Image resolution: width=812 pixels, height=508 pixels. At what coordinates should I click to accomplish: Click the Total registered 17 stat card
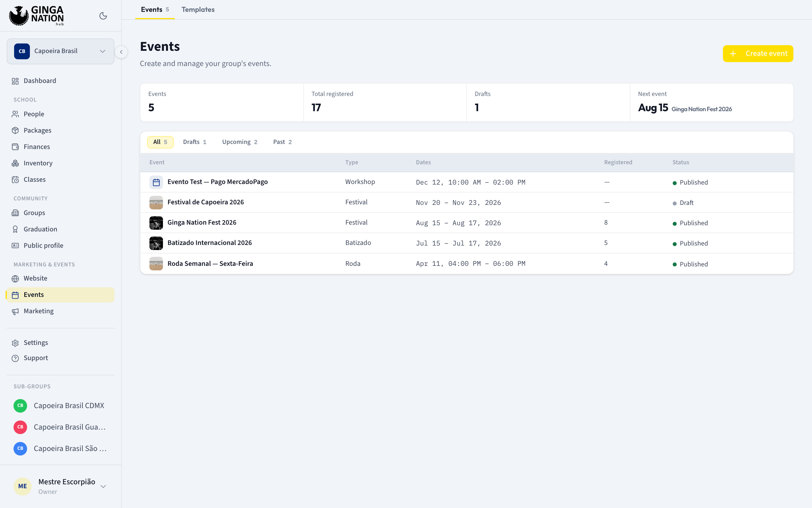385,102
